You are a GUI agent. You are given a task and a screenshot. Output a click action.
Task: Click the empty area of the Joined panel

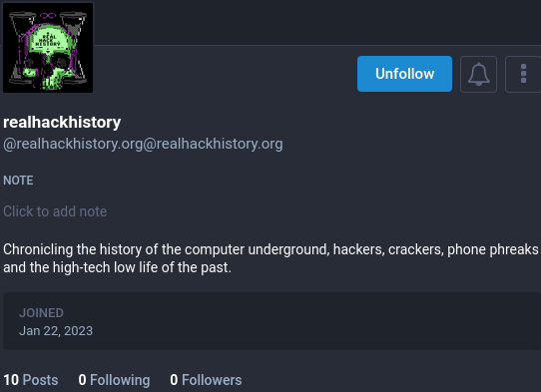[x=310, y=321]
